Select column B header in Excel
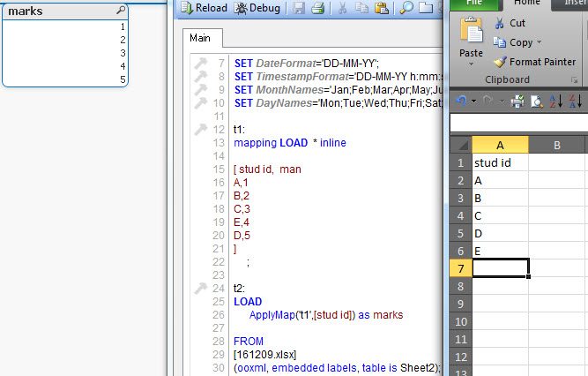Screen dimensions: 588x376 click(x=557, y=145)
